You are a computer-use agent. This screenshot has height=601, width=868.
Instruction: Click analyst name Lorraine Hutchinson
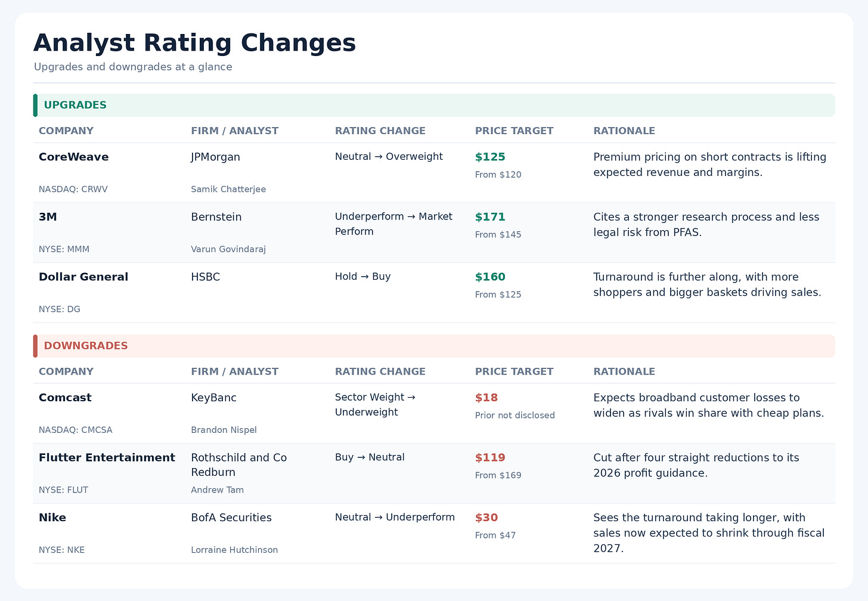[234, 550]
